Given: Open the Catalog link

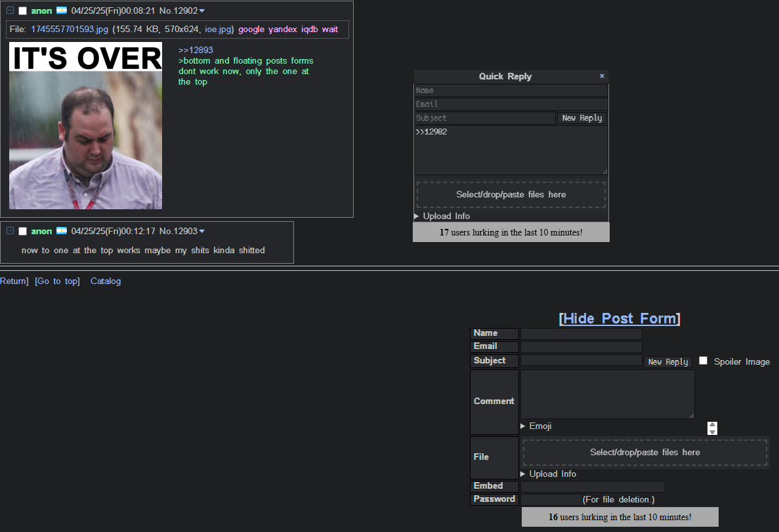Looking at the screenshot, I should click(106, 281).
